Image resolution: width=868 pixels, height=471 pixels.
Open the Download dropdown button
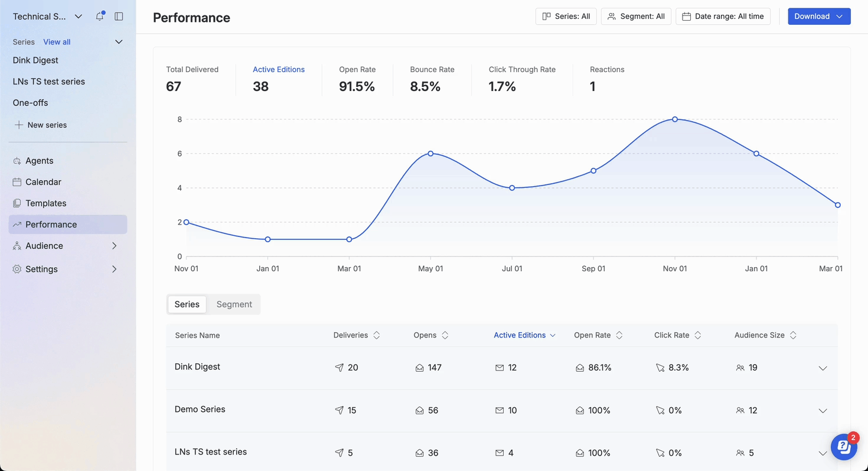818,17
